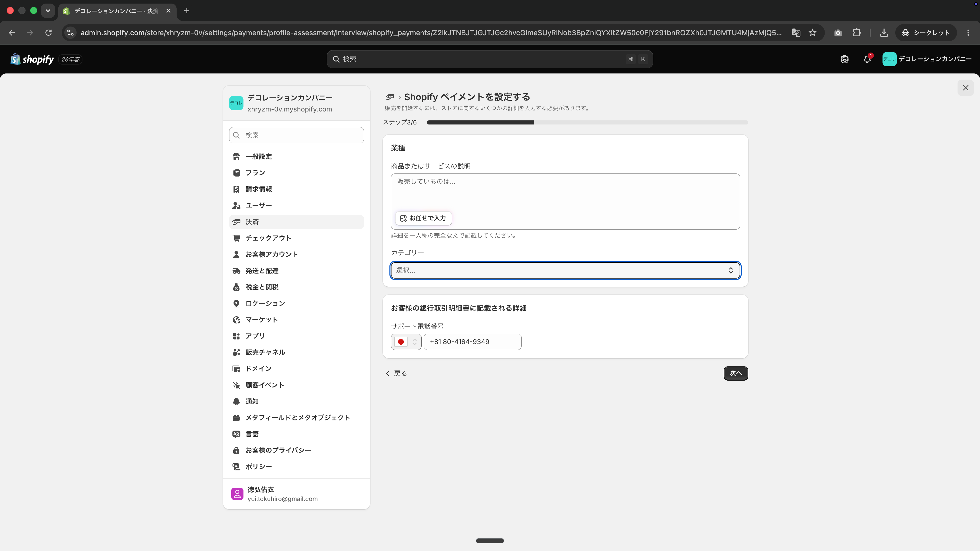This screenshot has width=980, height=551.
Task: Open the Shopify notifications bell
Action: [x=867, y=59]
